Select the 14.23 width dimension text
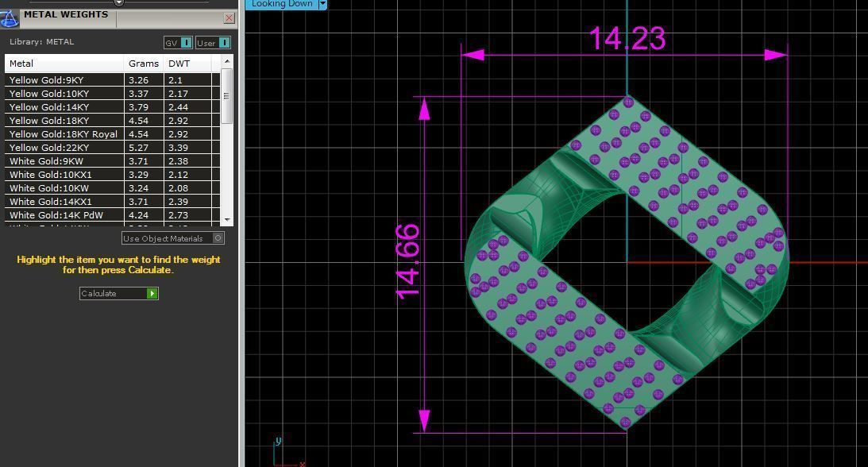The width and height of the screenshot is (868, 467). pos(627,39)
